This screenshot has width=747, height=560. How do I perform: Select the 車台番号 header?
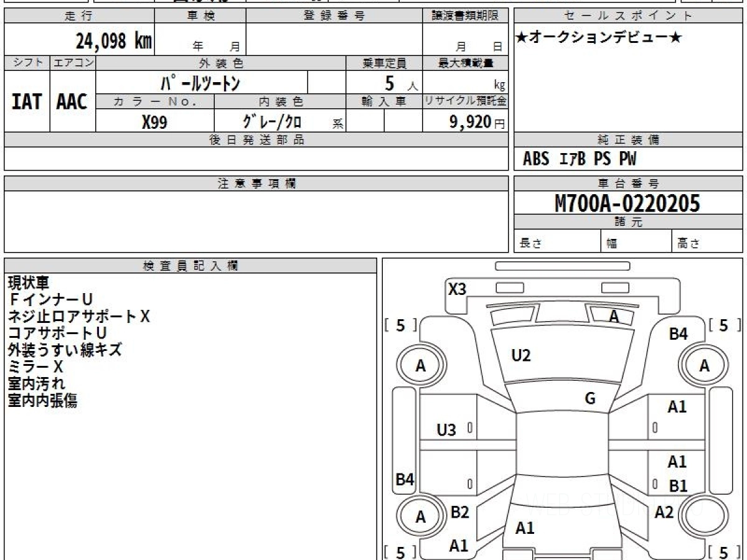click(628, 184)
